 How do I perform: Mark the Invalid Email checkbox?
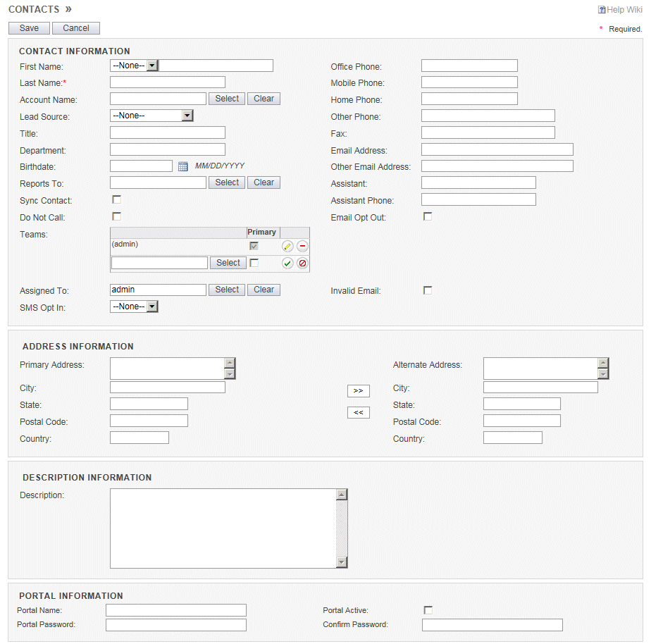tap(428, 290)
